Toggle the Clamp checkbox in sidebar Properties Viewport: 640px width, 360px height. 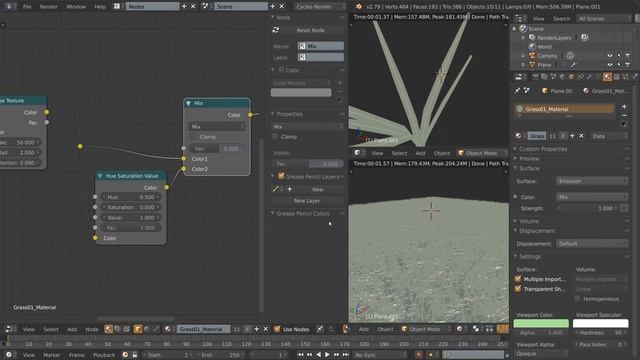click(275, 137)
